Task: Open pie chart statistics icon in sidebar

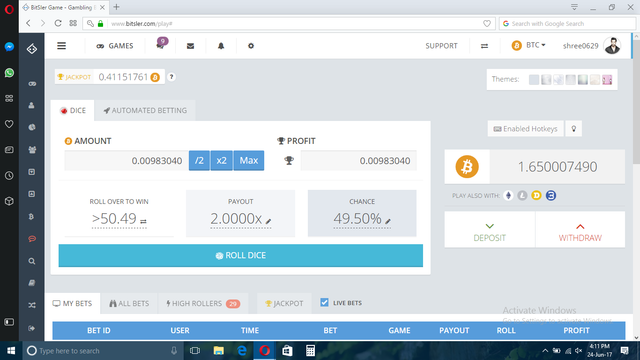Action: pyautogui.click(x=32, y=127)
